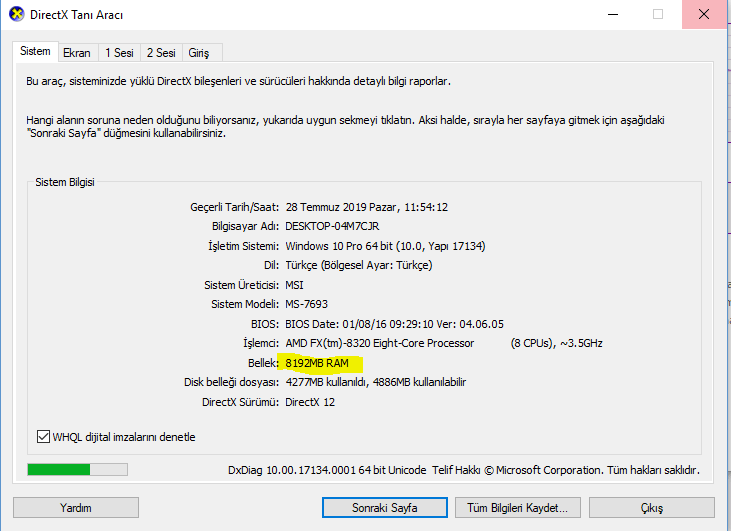This screenshot has width=731, height=531.
Task: Click computer name DESKTOP-04M7CJR
Action: 332,226
